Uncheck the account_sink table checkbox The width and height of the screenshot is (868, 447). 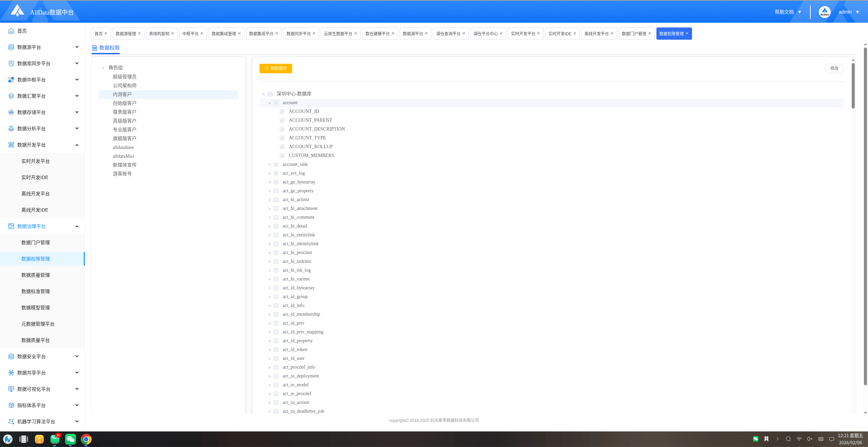[x=276, y=164]
